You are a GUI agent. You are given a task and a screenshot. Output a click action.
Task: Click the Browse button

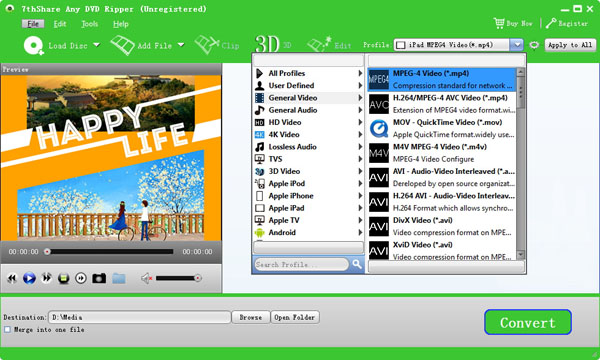251,317
